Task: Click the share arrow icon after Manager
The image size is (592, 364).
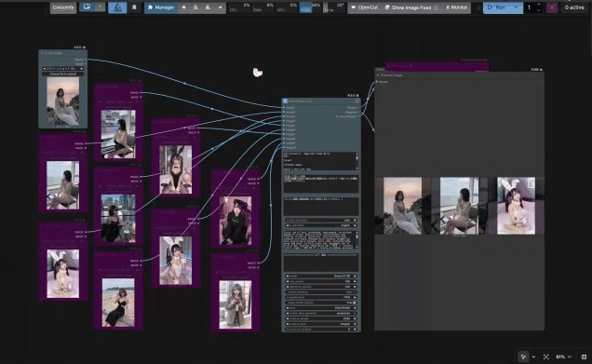Action: coord(220,7)
